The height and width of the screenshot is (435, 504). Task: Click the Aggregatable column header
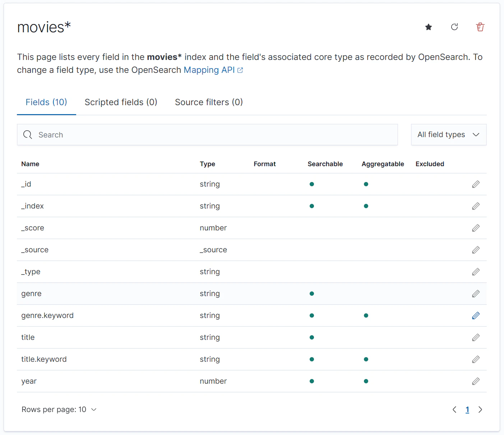point(383,164)
